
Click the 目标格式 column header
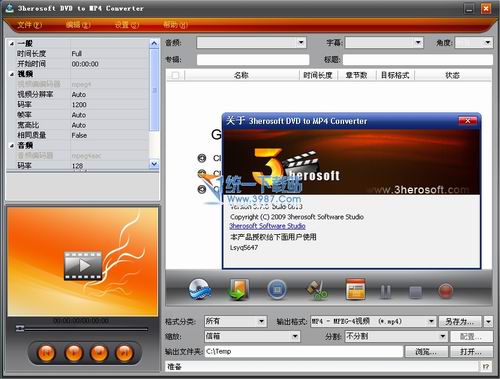pyautogui.click(x=395, y=75)
